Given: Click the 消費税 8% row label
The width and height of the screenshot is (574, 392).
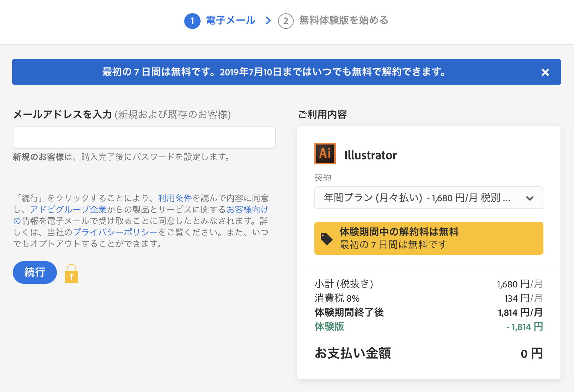Looking at the screenshot, I should pos(337,298).
